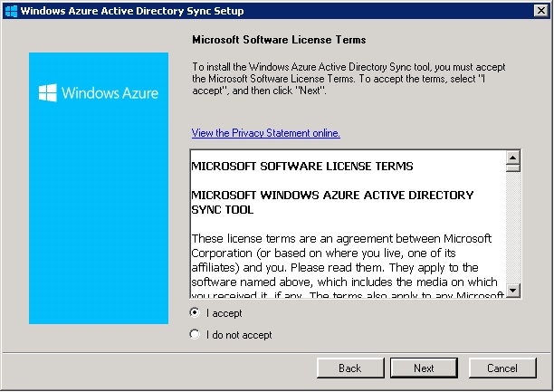554x392 pixels.
Task: Click the "Microsoft Software License Terms" page title
Action: point(279,40)
